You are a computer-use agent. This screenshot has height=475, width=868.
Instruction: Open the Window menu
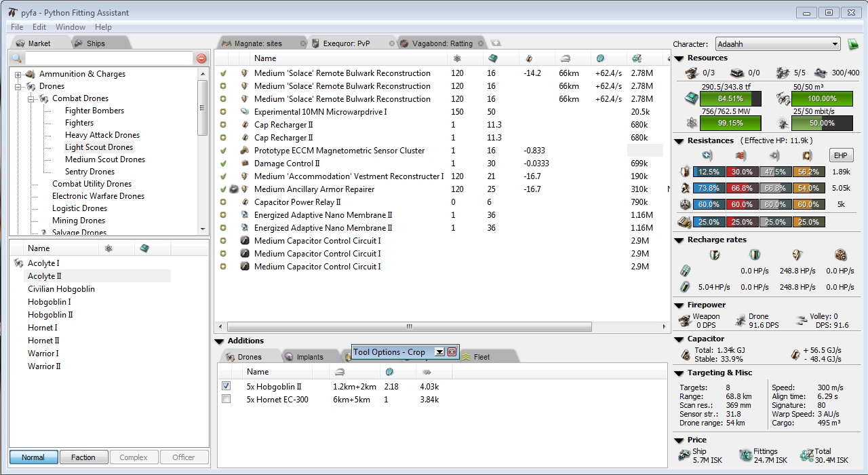click(71, 27)
